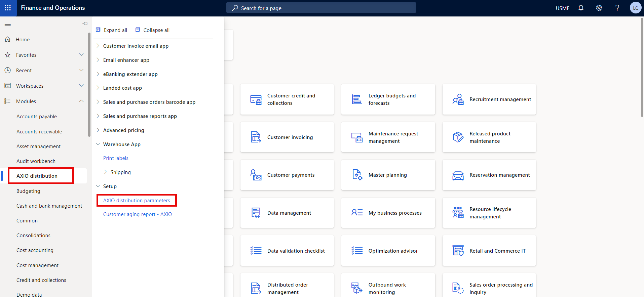Expand Customer invoice email app node
644x297 pixels.
pyautogui.click(x=98, y=46)
